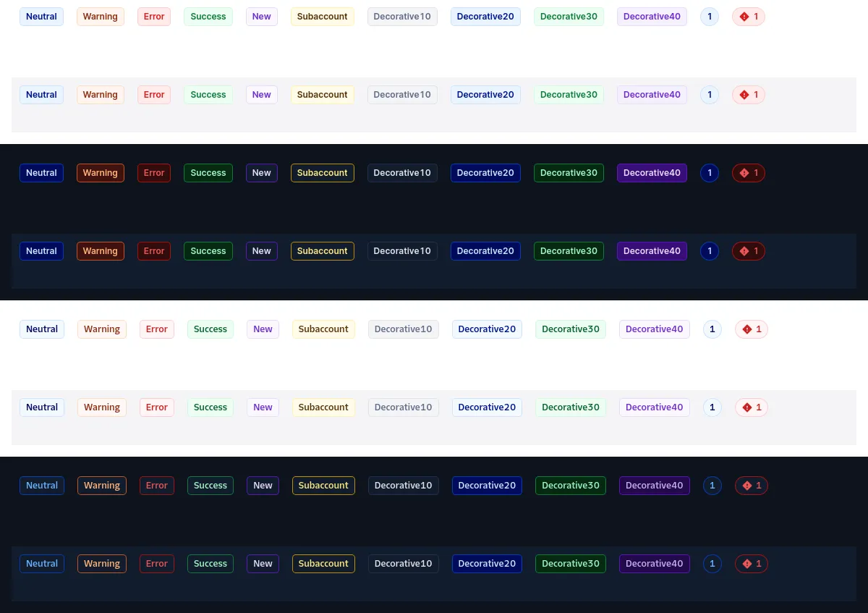Select blue round "1" counter badge in sixth row
This screenshot has width=868, height=613.
click(x=712, y=407)
